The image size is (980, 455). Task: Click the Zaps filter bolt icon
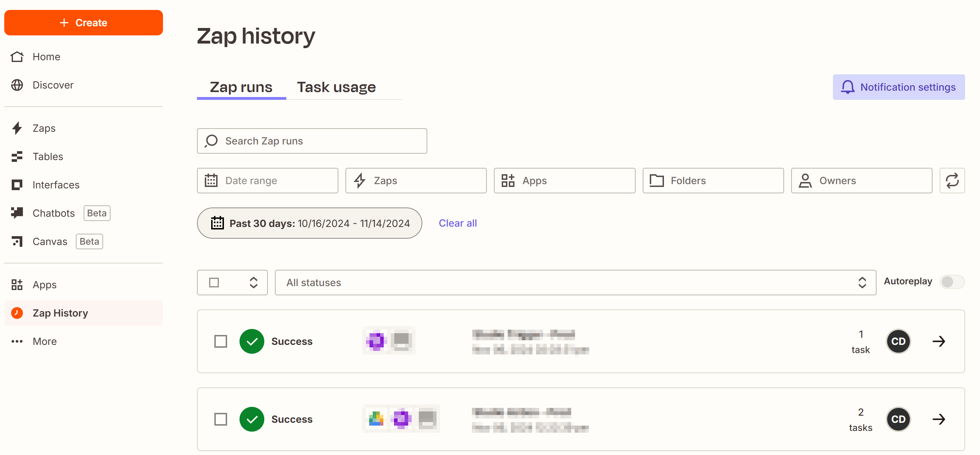pyautogui.click(x=360, y=181)
